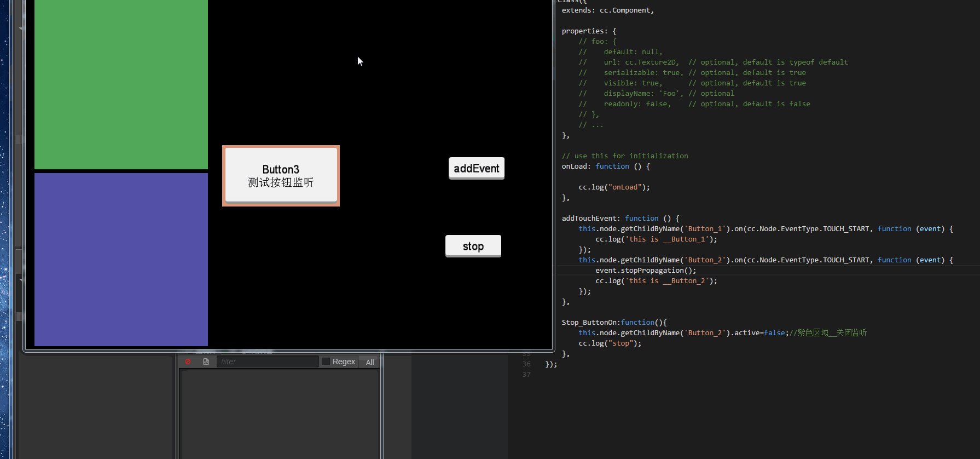Click the small arrow left of green area
The image size is (980, 459).
21,28
